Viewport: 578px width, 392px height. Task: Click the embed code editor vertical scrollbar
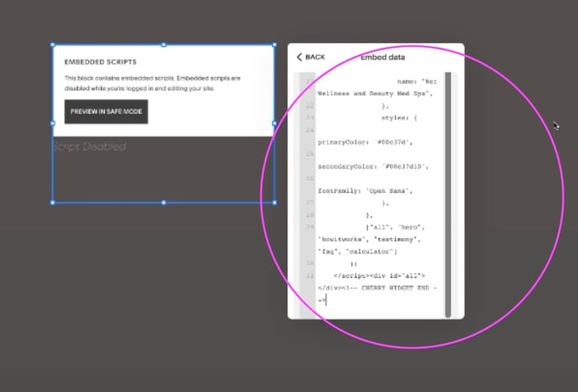[448, 193]
